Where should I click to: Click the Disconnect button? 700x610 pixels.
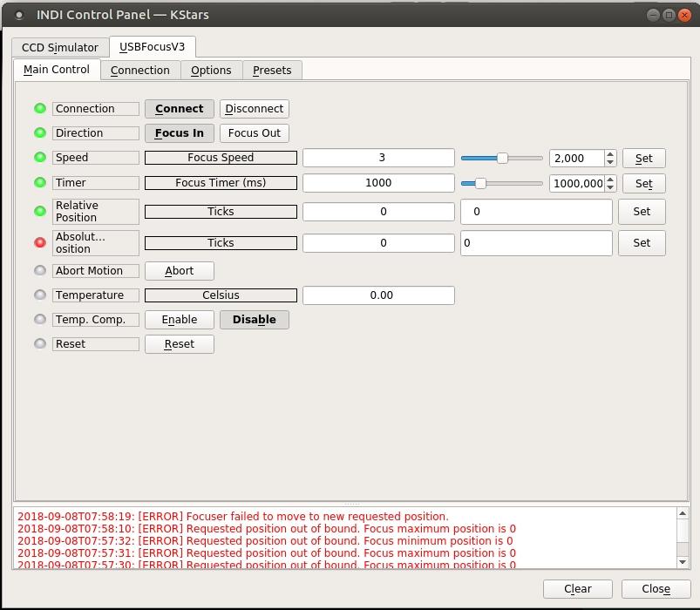click(254, 109)
